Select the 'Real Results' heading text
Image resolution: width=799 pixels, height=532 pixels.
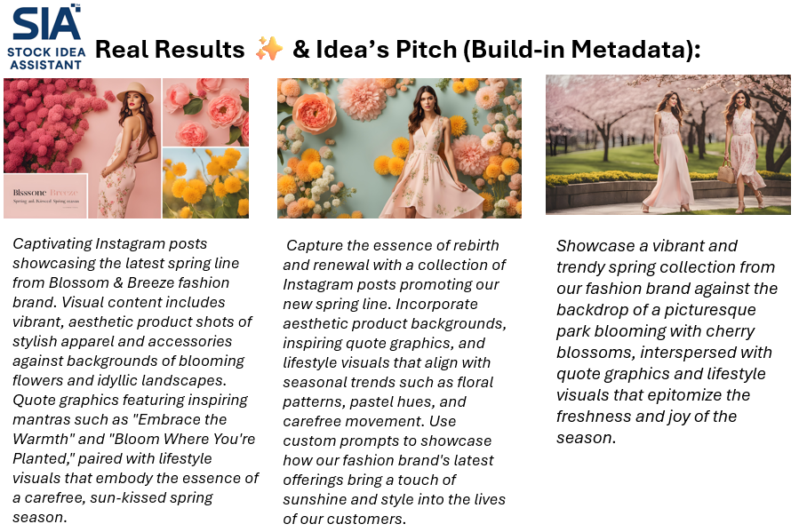[170, 50]
